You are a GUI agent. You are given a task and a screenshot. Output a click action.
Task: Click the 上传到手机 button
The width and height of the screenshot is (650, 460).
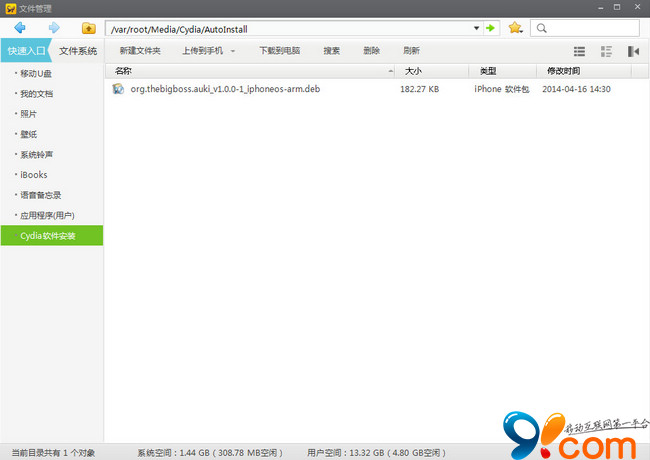203,51
